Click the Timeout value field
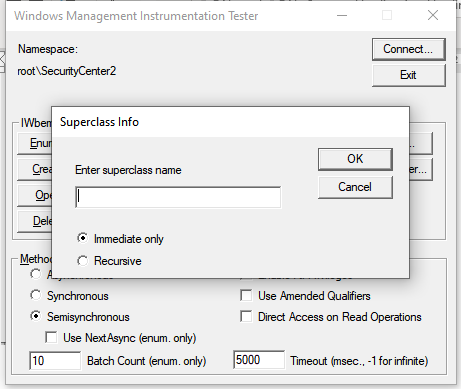 tap(259, 360)
